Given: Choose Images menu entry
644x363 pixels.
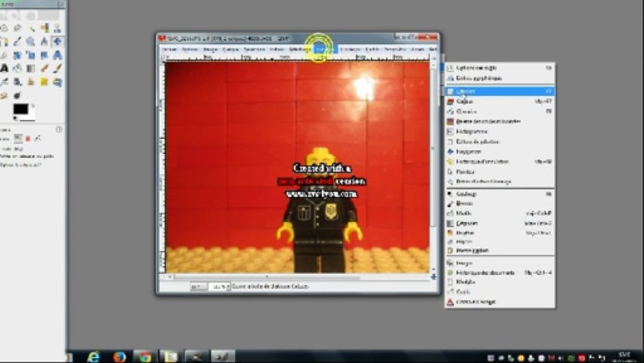Looking at the screenshot, I should [498, 263].
